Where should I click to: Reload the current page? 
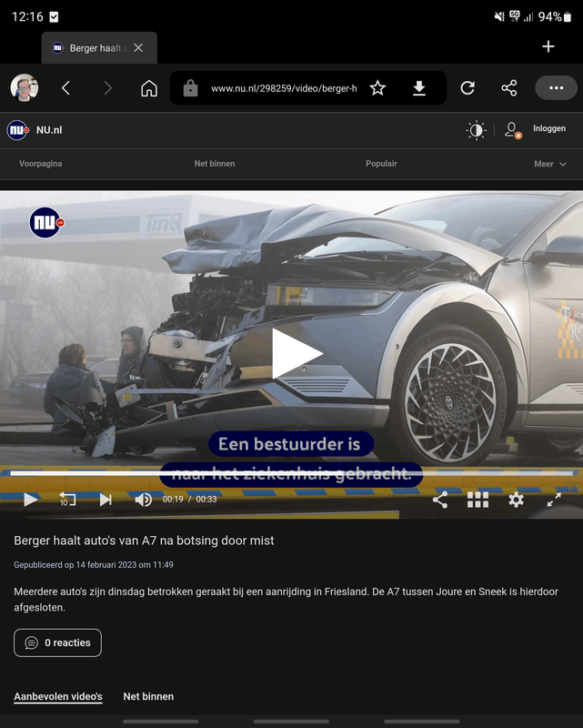pos(467,87)
